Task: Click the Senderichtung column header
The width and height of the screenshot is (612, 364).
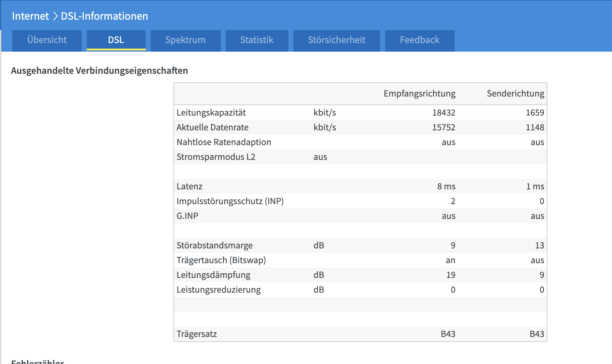Action: click(x=515, y=93)
